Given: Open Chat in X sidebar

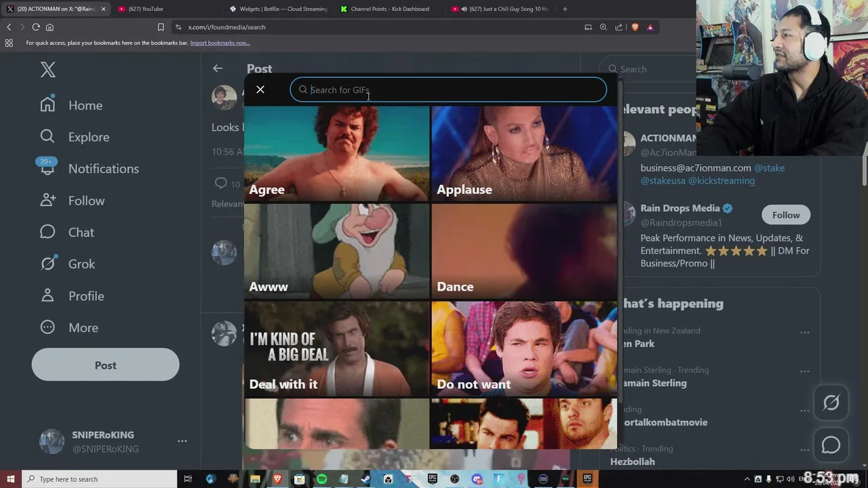Looking at the screenshot, I should pyautogui.click(x=66, y=232).
